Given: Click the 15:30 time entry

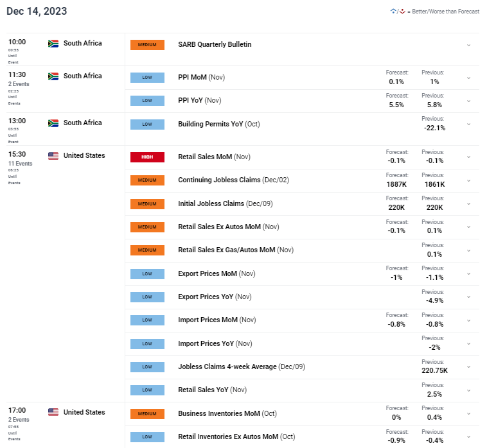Looking at the screenshot, I should coord(17,154).
